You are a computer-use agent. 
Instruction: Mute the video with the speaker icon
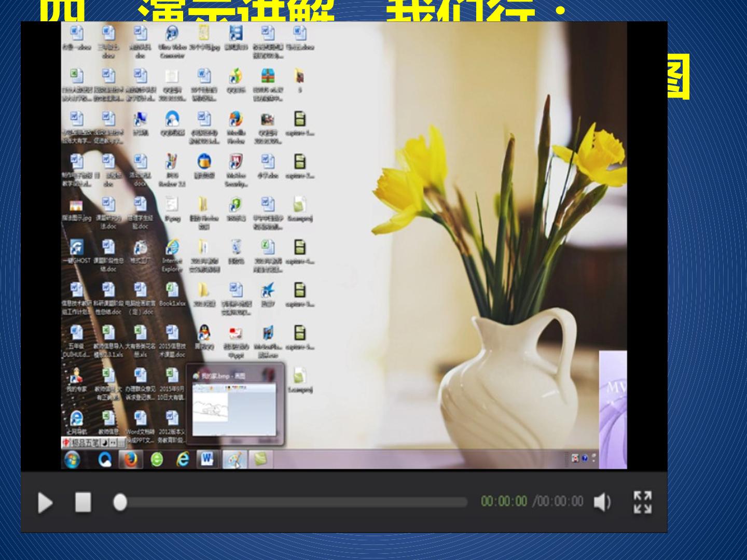(x=602, y=502)
